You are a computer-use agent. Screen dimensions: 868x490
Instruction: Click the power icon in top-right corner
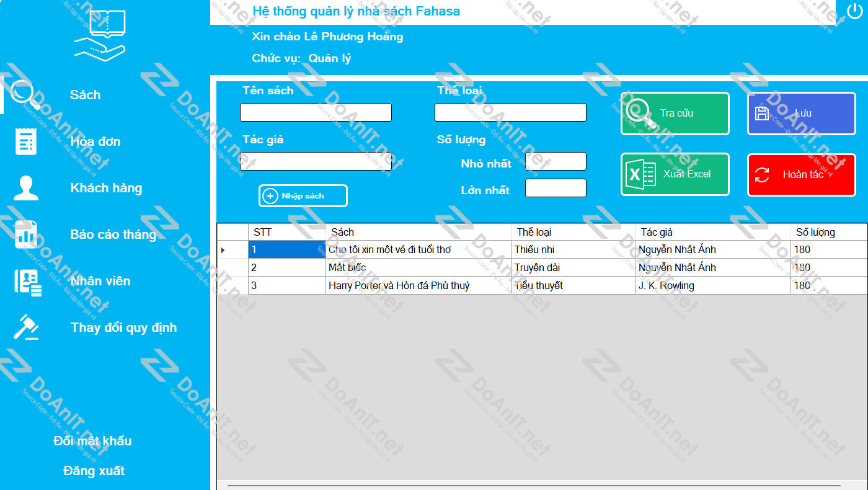click(x=855, y=12)
